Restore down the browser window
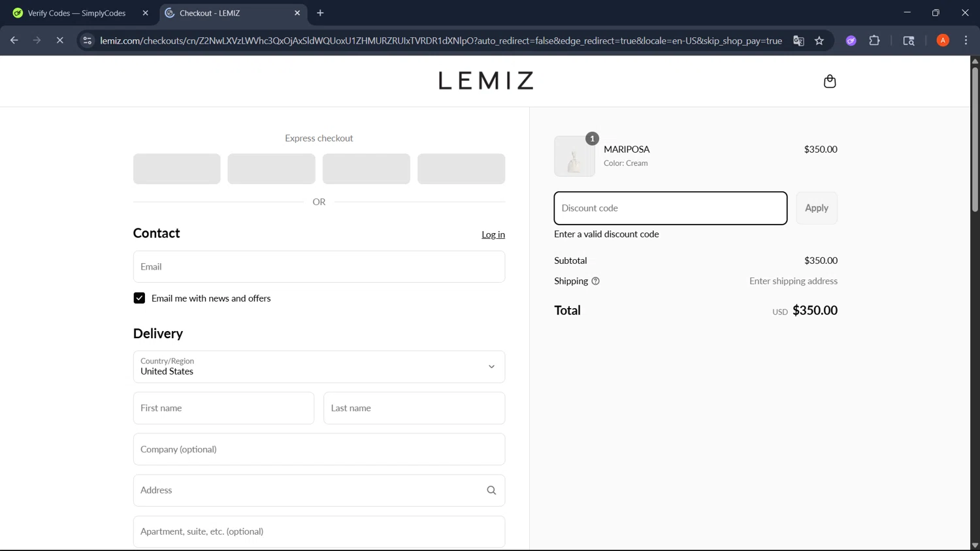This screenshot has width=980, height=551. tap(936, 12)
